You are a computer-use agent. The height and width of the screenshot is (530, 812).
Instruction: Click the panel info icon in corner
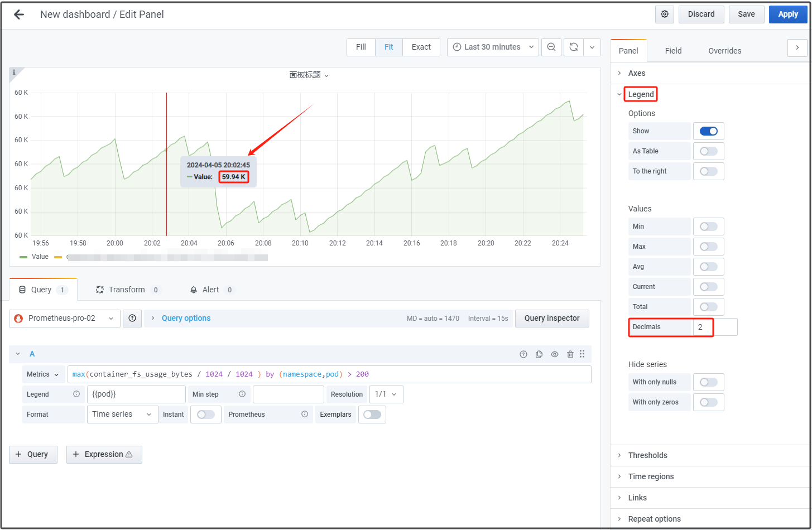click(14, 73)
